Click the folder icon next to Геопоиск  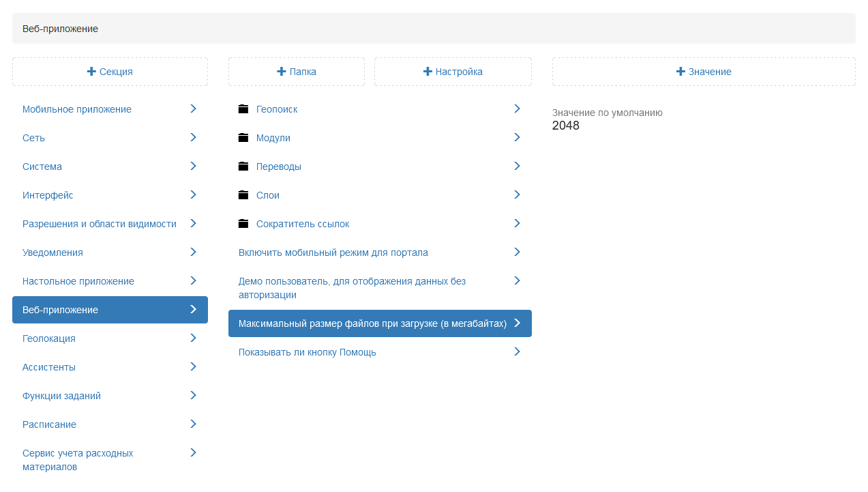click(243, 109)
